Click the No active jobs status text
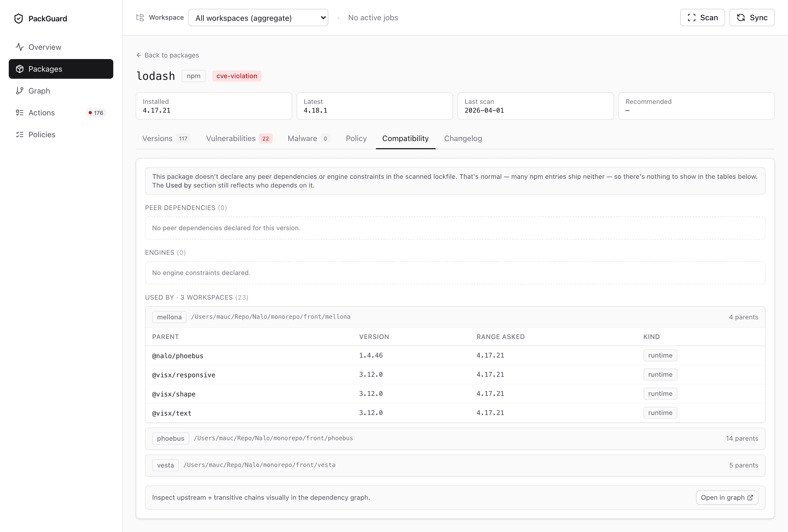Viewport: 788px width, 532px height. coord(373,17)
